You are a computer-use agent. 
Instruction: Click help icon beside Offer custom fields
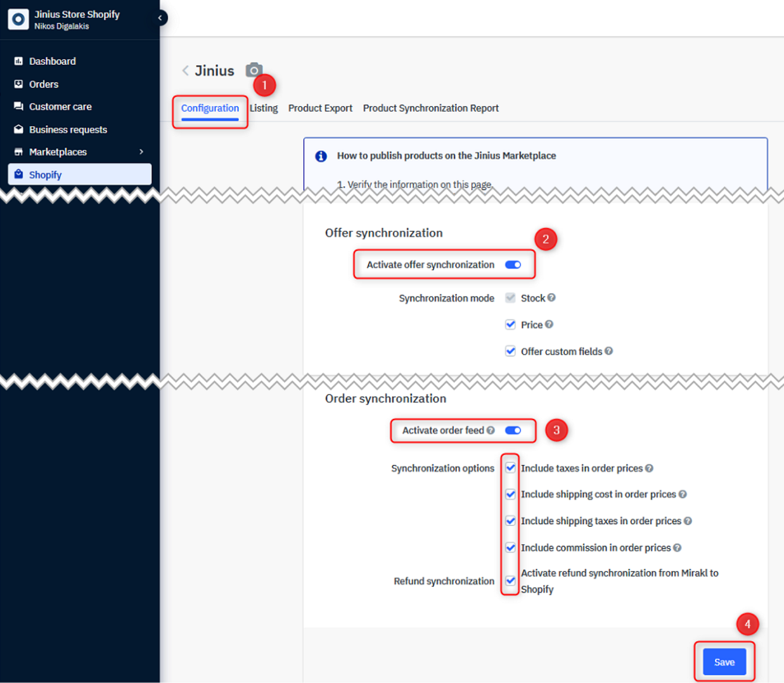[608, 351]
